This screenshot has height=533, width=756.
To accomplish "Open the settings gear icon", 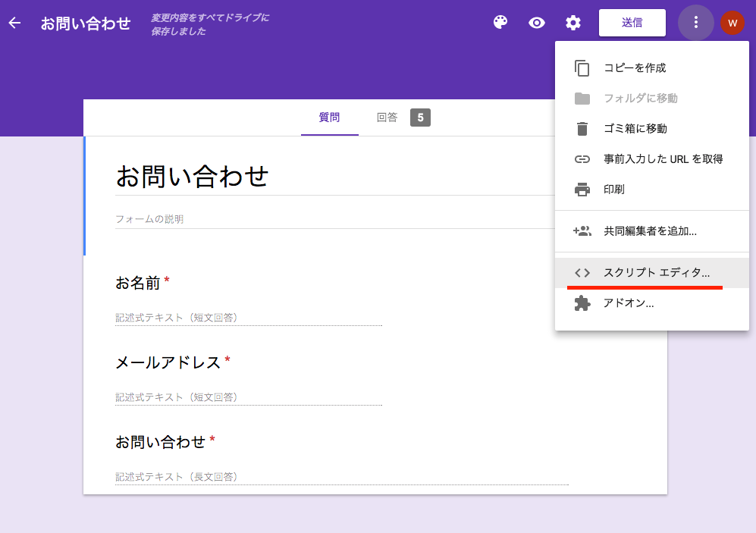I will [x=573, y=23].
